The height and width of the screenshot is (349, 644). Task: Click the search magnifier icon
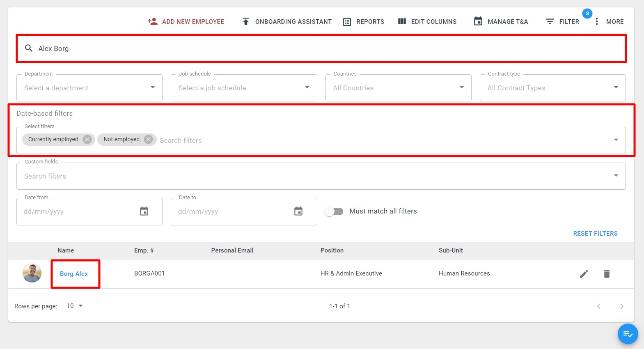click(x=29, y=48)
